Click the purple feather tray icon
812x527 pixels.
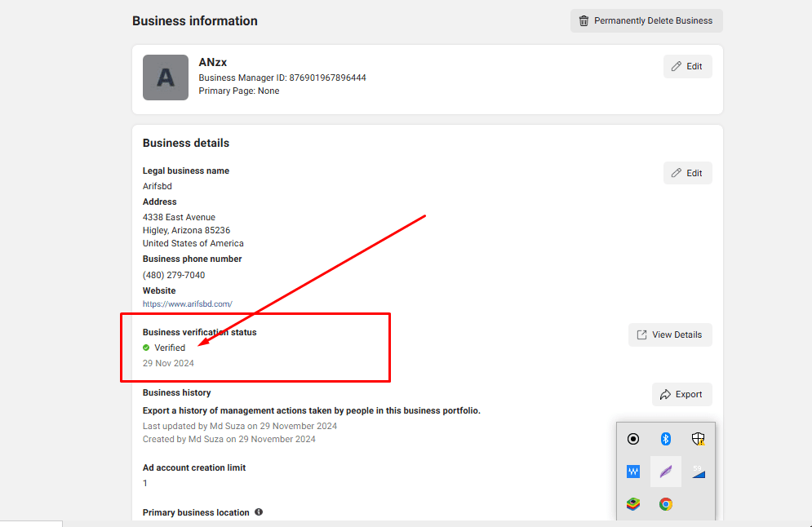666,472
